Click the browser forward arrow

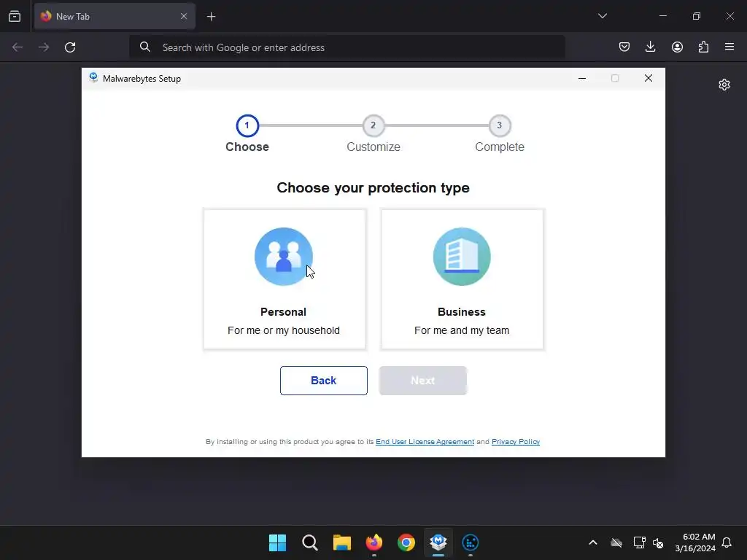[x=44, y=47]
